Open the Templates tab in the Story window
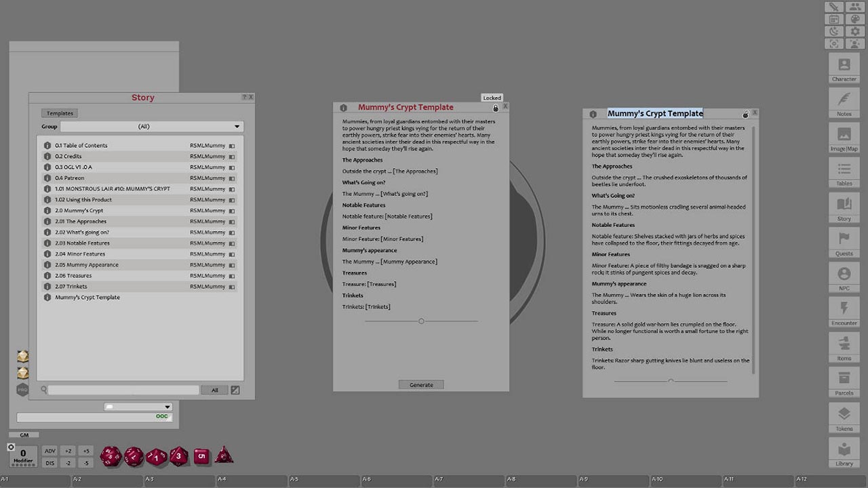 pos(59,113)
